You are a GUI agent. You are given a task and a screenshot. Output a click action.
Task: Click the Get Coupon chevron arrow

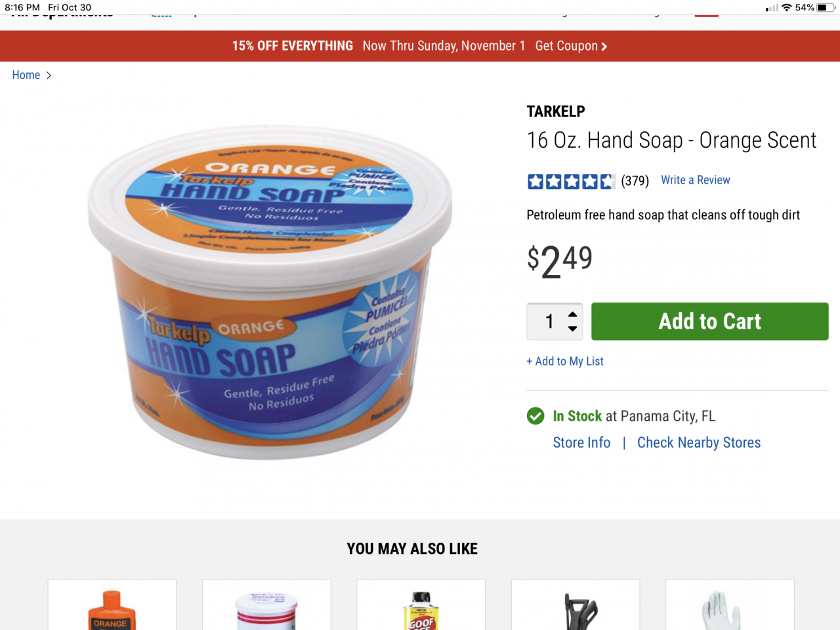[604, 47]
